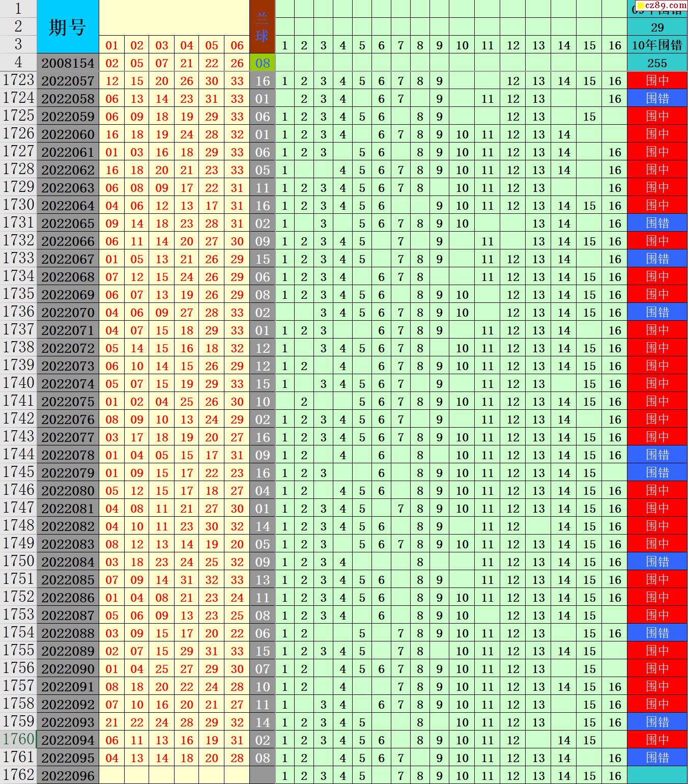Click the 围中 result for period 2022094

click(657, 740)
